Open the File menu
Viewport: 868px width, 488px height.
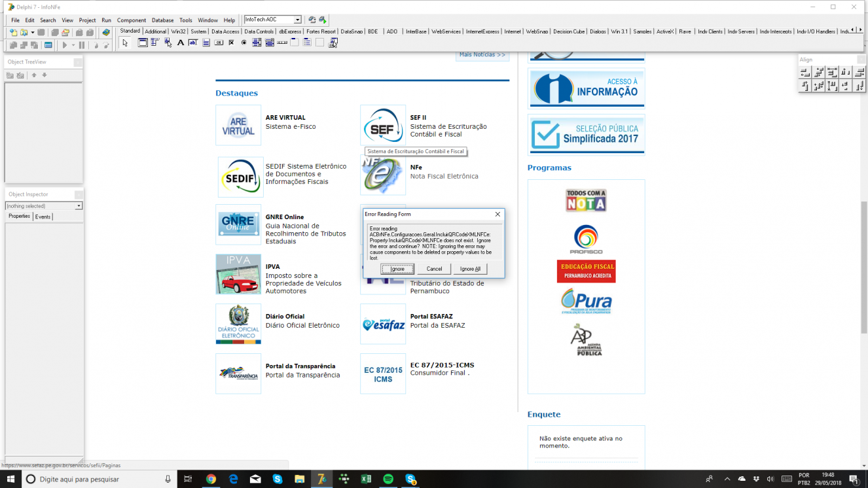(x=15, y=20)
